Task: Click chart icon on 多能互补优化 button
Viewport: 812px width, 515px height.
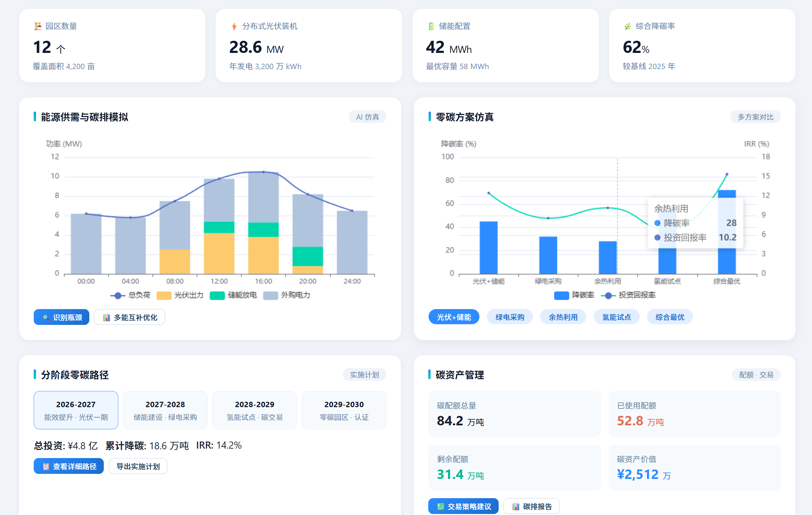Action: click(x=106, y=317)
